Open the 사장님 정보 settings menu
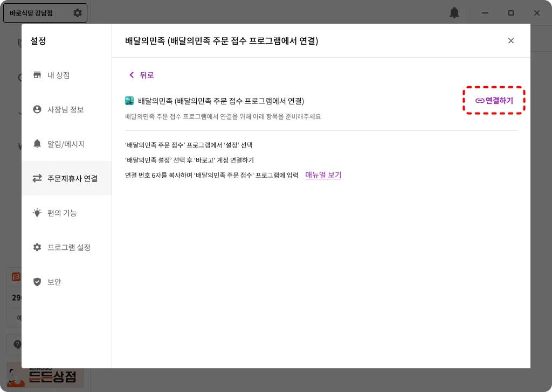552x392 pixels. pyautogui.click(x=66, y=109)
